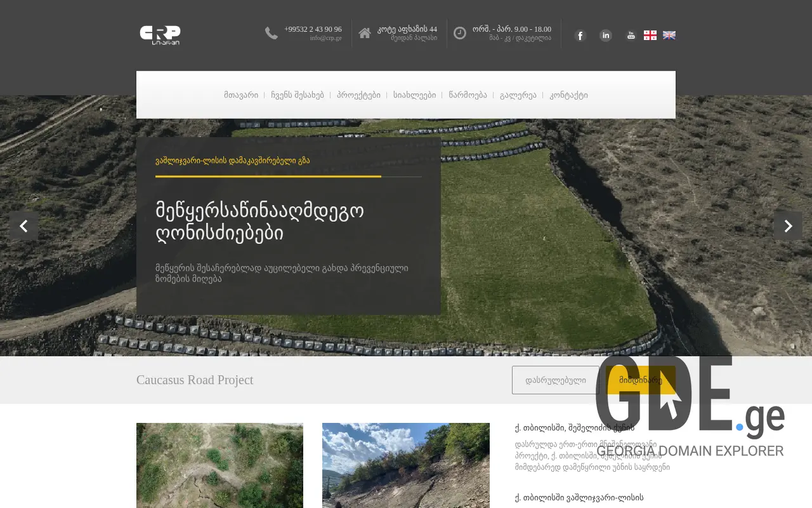Open the პროექტები menu item

tap(359, 95)
